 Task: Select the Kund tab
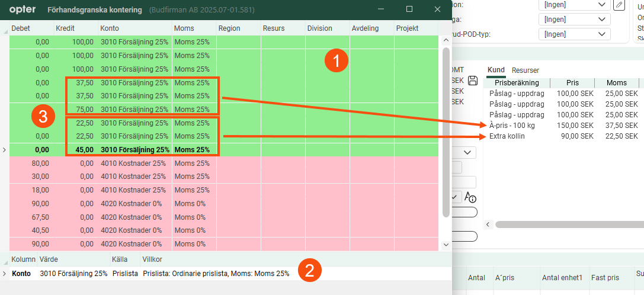496,70
